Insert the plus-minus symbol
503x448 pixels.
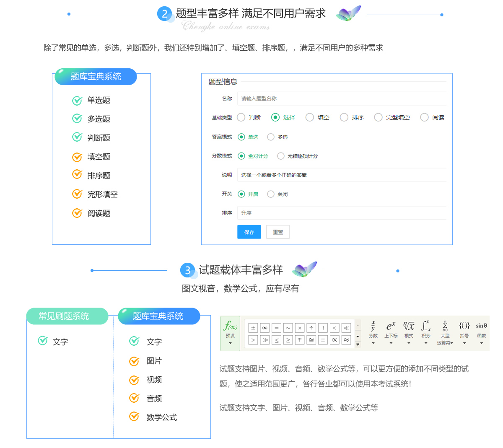pyautogui.click(x=253, y=328)
